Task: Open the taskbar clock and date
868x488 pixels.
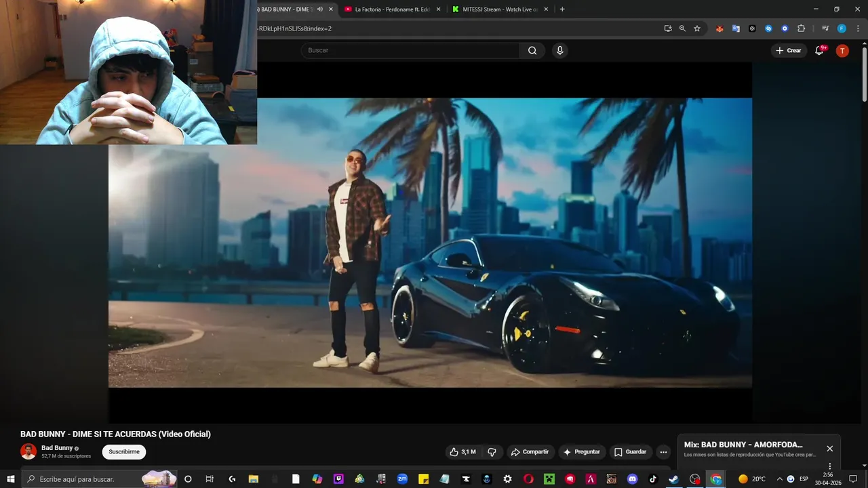Action: [827, 479]
